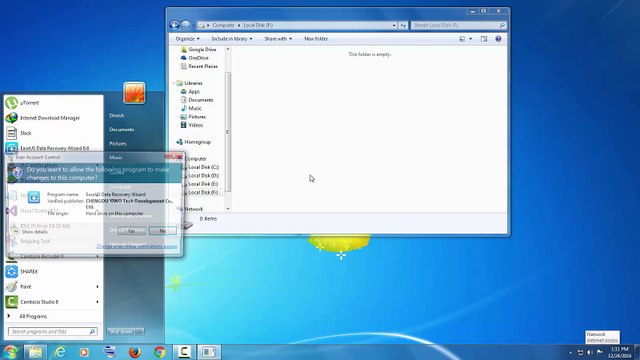
Task: Toggle the preview pane button
Action: tap(484, 39)
